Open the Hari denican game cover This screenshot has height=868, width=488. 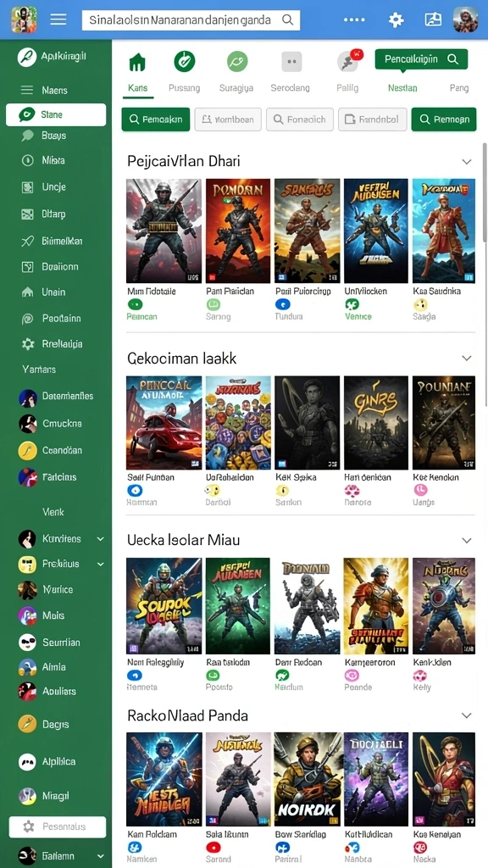(x=375, y=423)
